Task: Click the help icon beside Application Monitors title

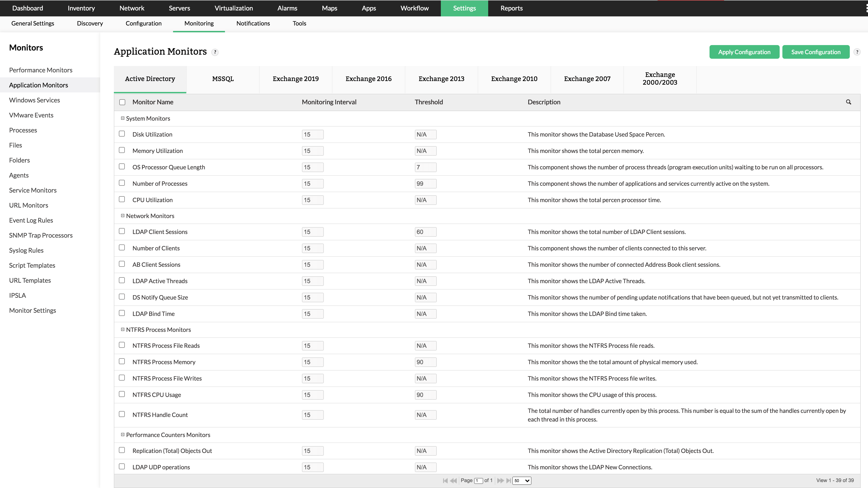Action: click(215, 52)
